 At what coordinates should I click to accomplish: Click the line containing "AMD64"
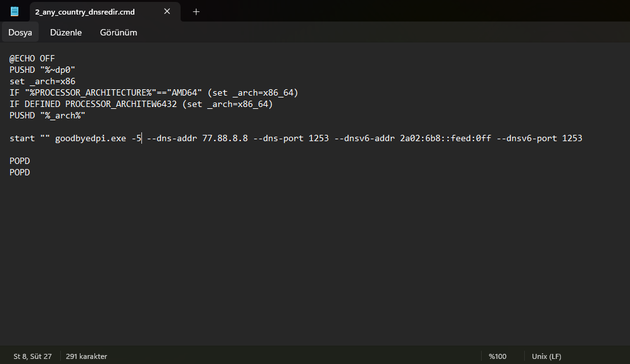(x=154, y=92)
